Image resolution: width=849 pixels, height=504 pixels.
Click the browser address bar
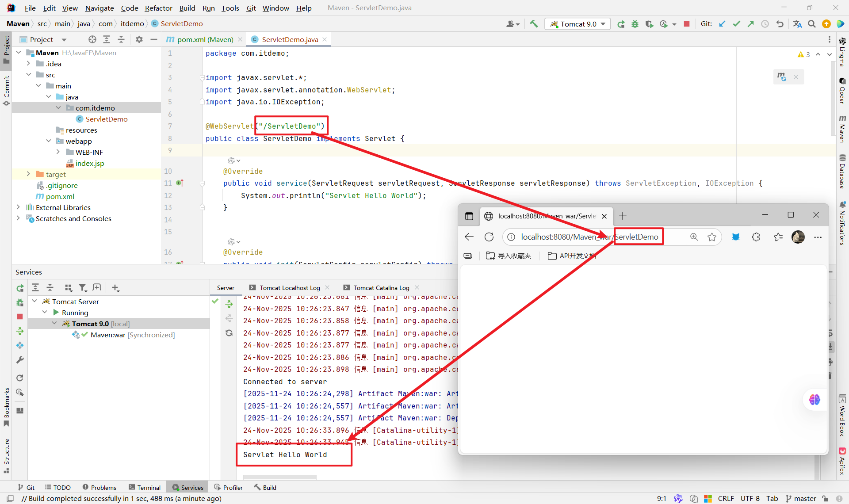click(x=566, y=237)
